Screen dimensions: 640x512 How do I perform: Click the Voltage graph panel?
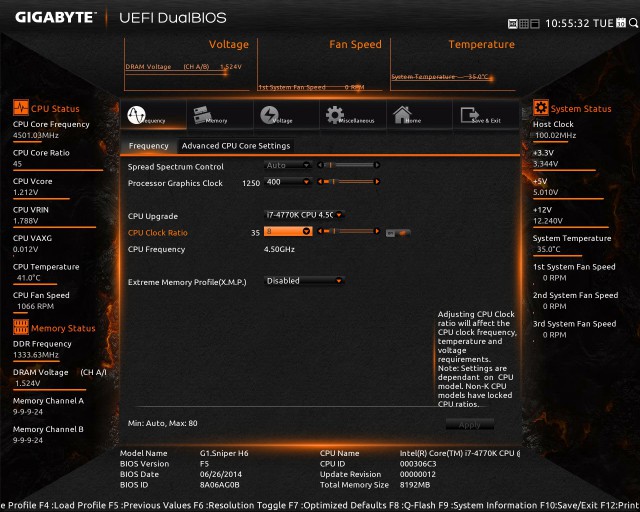(187, 65)
